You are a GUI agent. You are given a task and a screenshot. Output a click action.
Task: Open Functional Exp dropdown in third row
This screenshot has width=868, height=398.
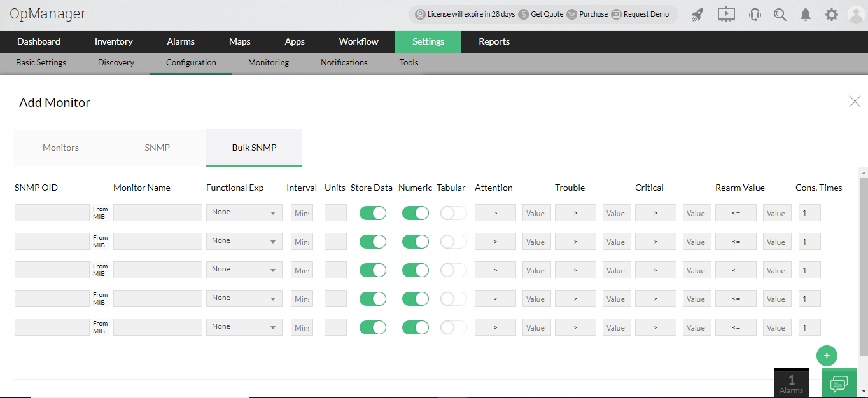[x=244, y=270]
